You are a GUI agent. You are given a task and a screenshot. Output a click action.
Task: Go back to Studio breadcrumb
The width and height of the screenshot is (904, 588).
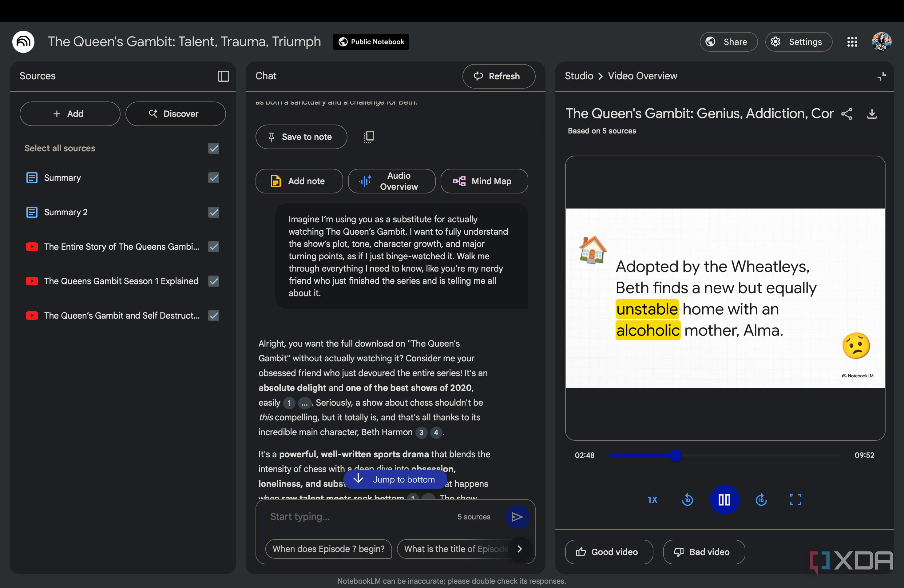tap(578, 76)
